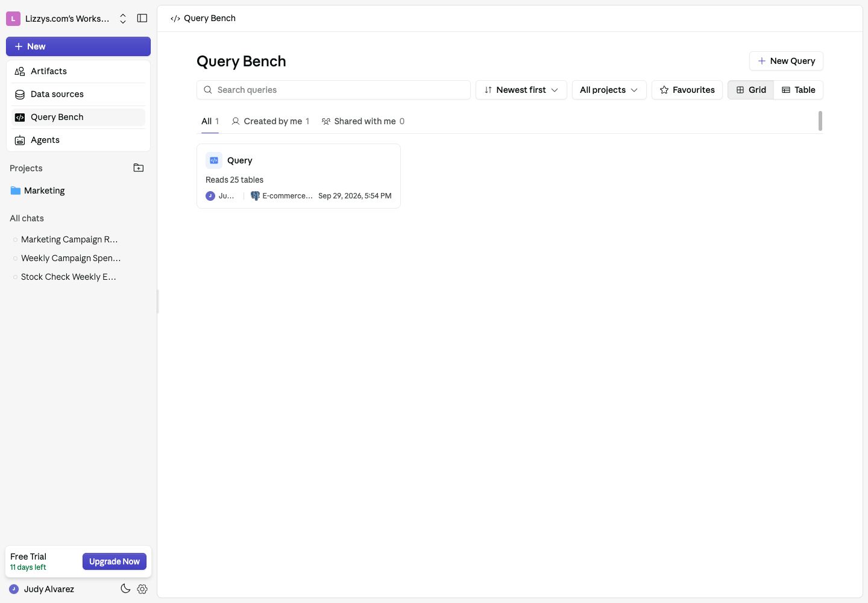The image size is (868, 603).
Task: Open the Marketing Campaign R… chat
Action: (69, 239)
